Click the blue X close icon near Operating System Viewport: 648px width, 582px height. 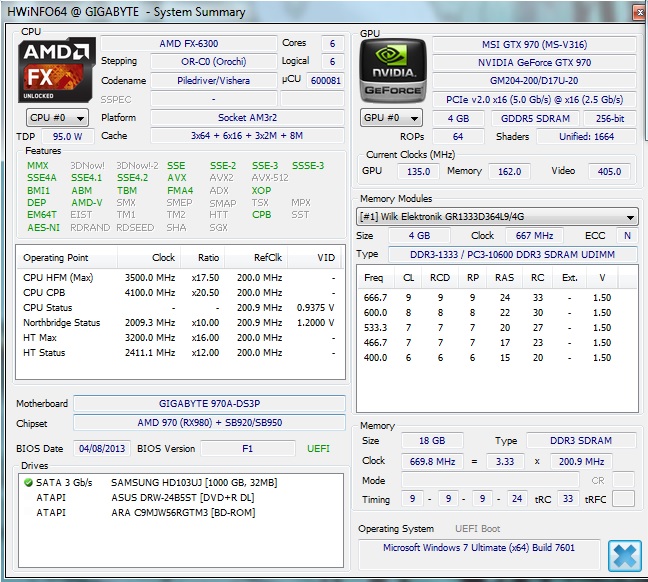[x=624, y=556]
